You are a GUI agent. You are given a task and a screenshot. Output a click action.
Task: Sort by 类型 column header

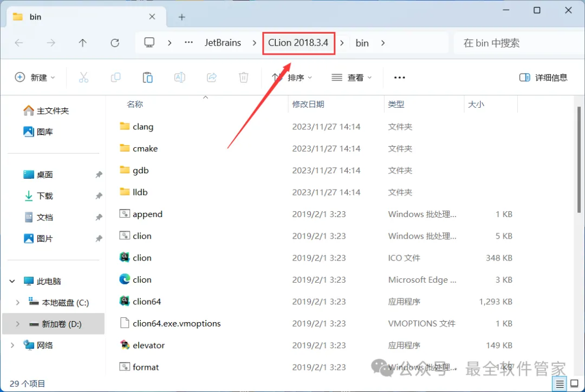pos(396,104)
